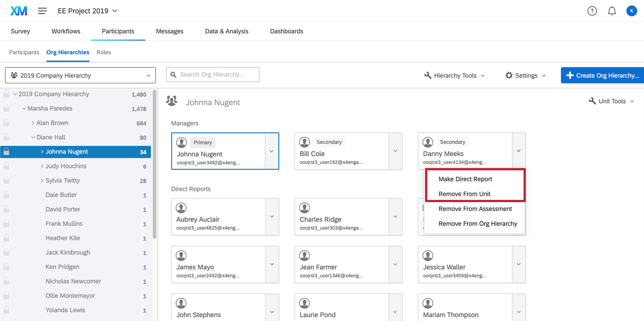Click the Search Org Hierarchy field

point(213,75)
